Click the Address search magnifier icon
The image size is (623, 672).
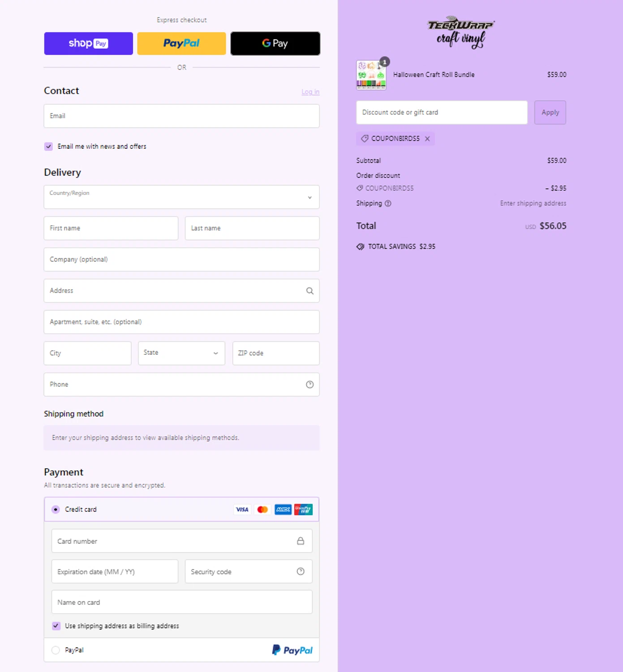pyautogui.click(x=309, y=291)
